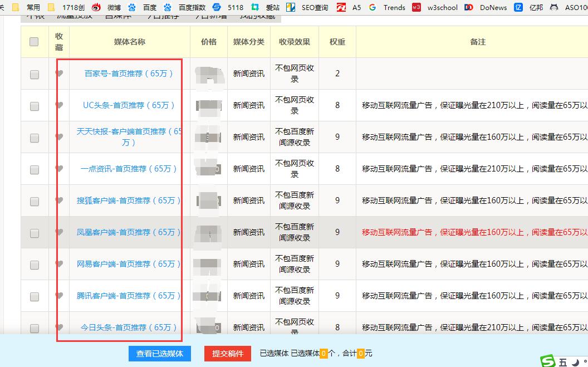Open the 1718创 bookmarks folder

(66, 7)
